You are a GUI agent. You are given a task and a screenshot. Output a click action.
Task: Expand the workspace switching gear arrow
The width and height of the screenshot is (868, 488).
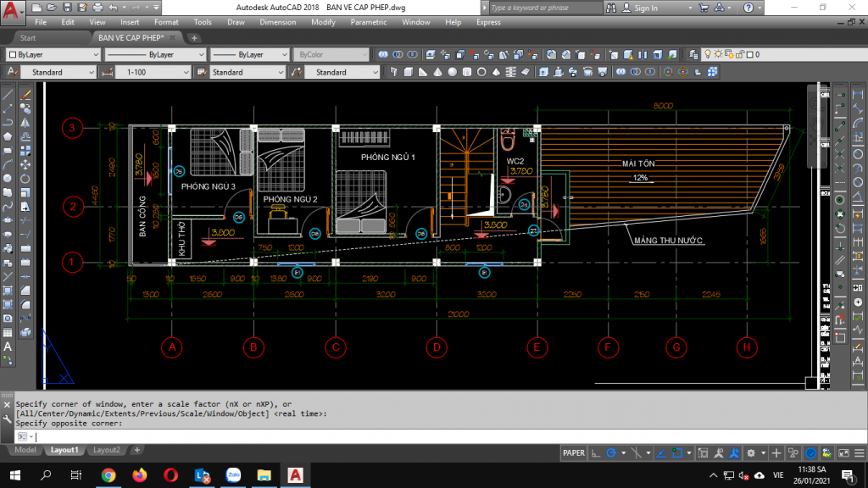pyautogui.click(x=763, y=453)
